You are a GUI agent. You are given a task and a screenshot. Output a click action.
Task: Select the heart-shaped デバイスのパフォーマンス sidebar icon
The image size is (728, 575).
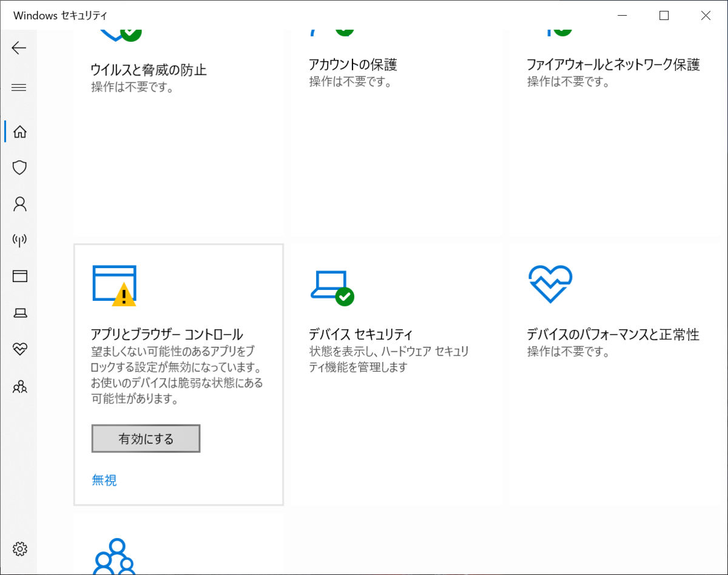[19, 349]
